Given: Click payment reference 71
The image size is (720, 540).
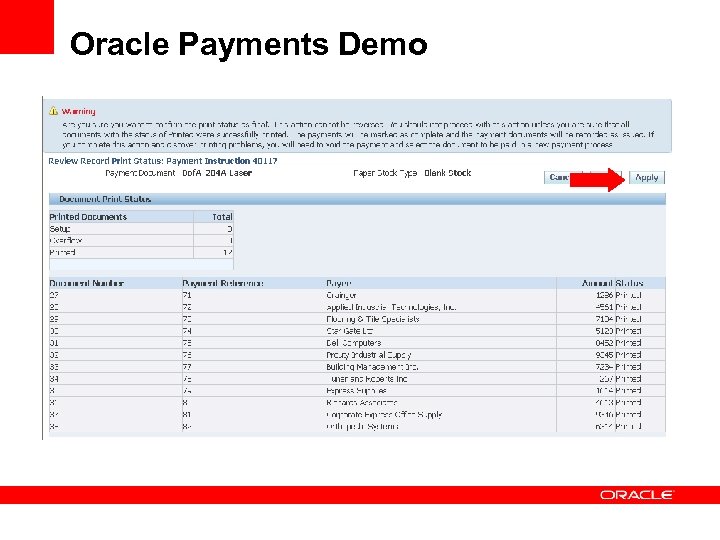Looking at the screenshot, I should [x=186, y=295].
